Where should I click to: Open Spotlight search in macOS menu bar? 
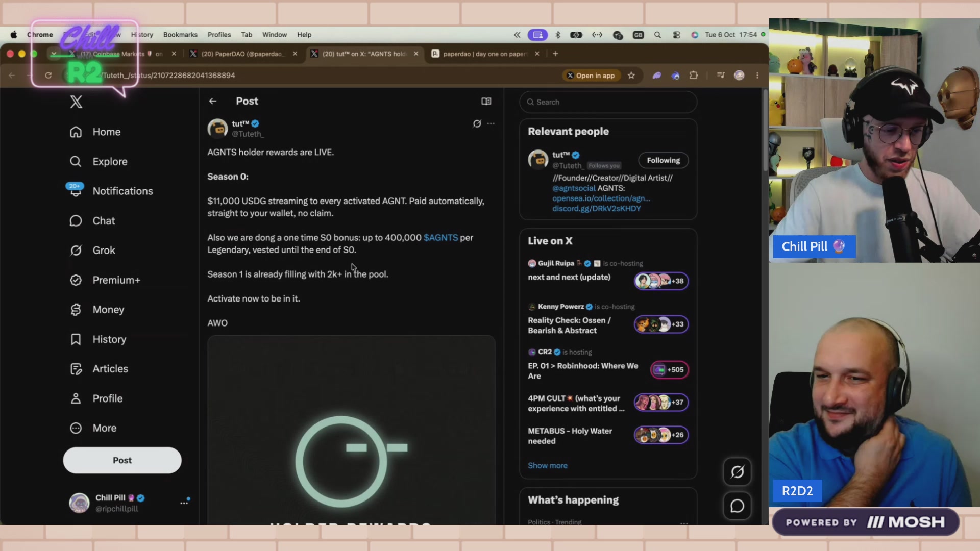pos(657,35)
